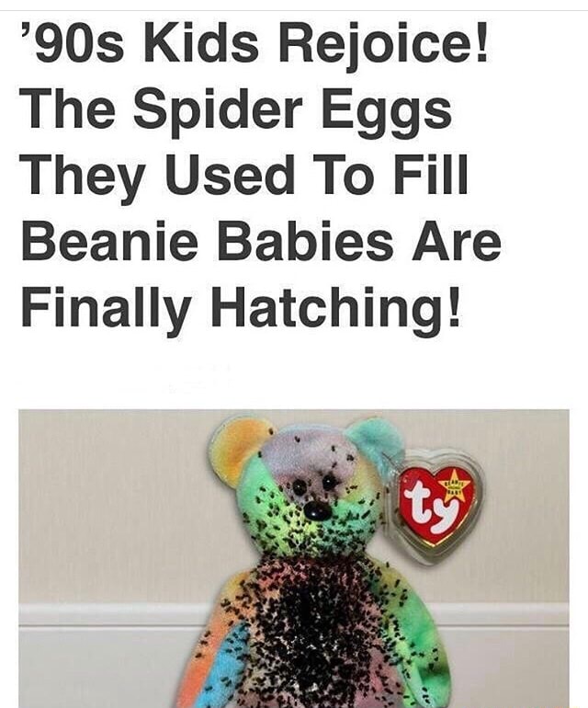Open the '90s Kids Rejoice headline article
Viewport: 588px width, 708px height.
pyautogui.click(x=259, y=174)
